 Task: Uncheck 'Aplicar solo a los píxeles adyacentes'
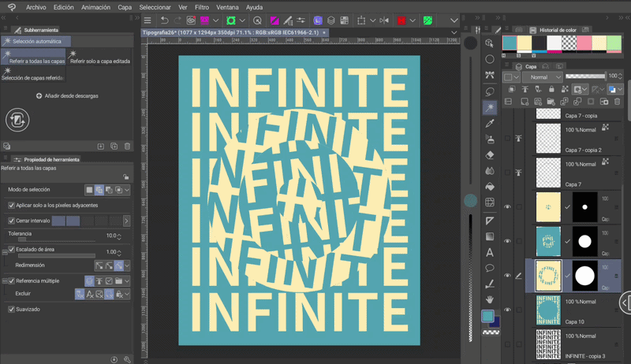click(x=11, y=205)
